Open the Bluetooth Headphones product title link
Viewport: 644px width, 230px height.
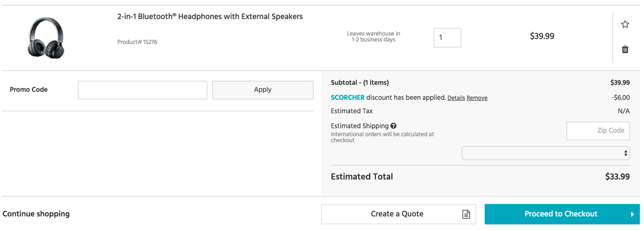pyautogui.click(x=210, y=16)
